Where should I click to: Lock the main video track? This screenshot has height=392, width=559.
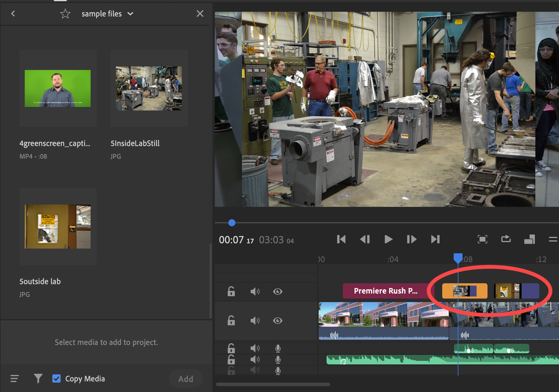231,320
